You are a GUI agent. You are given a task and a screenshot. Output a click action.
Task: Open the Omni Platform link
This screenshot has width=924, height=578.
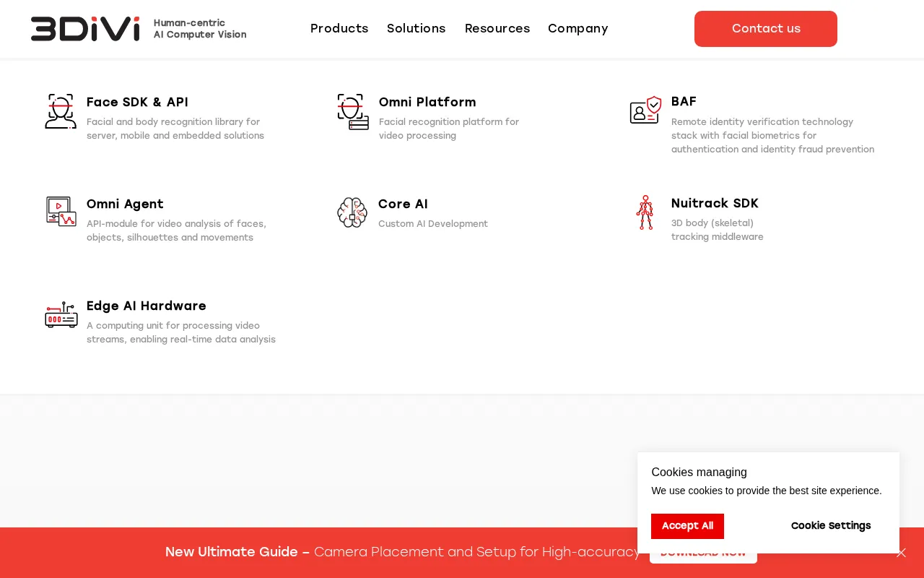tap(427, 102)
